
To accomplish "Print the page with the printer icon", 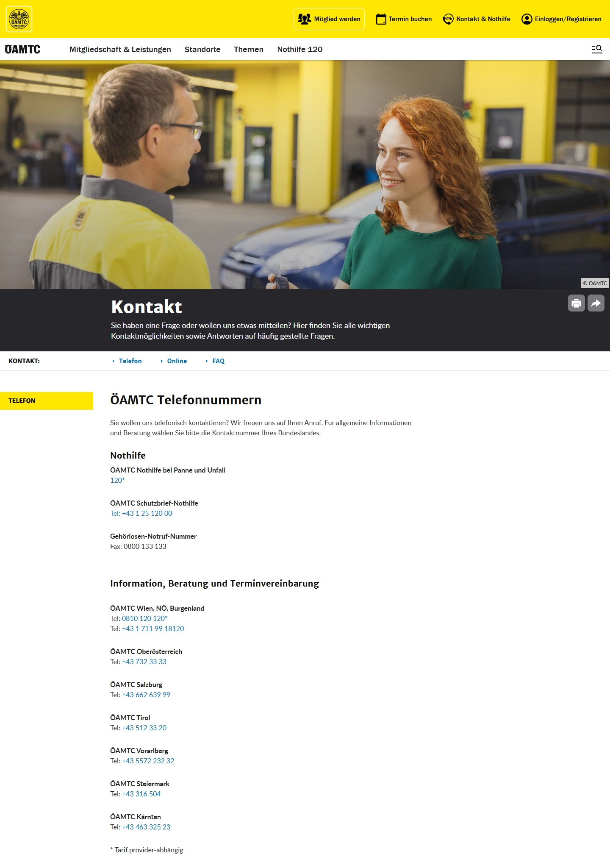I will (576, 303).
